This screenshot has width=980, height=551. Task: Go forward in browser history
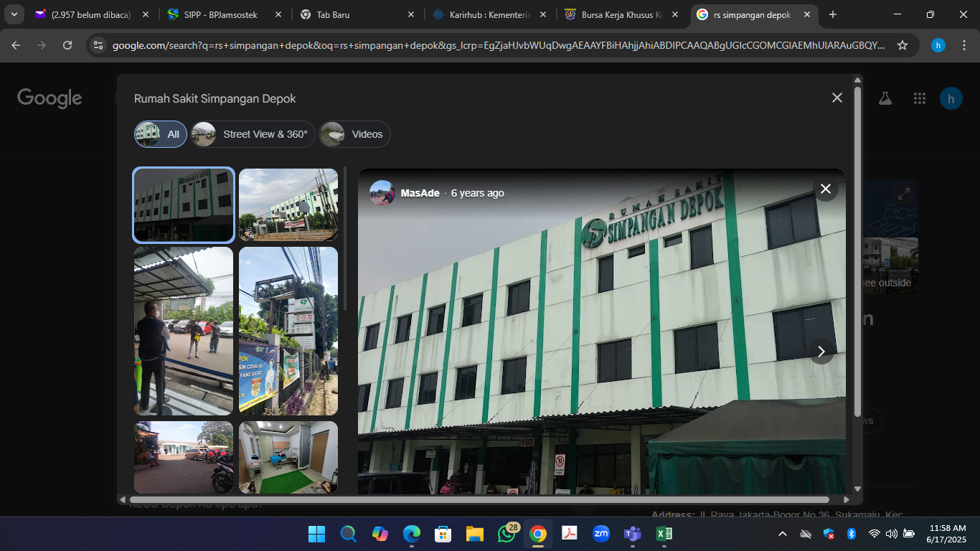click(x=42, y=45)
